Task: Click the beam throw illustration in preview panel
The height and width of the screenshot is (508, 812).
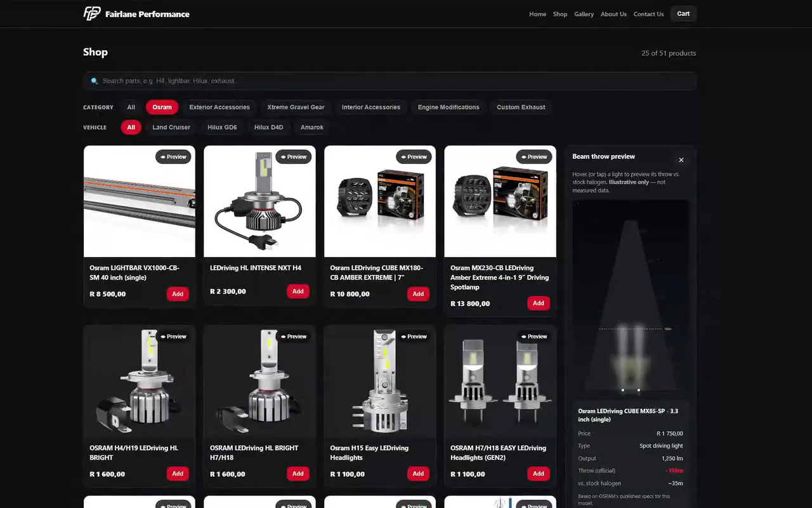Action: coord(631,300)
